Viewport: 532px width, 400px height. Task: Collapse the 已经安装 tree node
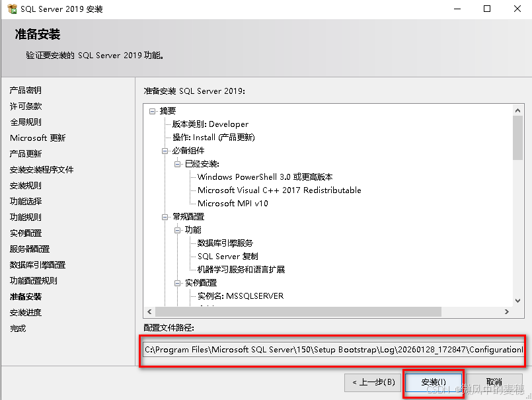(x=178, y=164)
